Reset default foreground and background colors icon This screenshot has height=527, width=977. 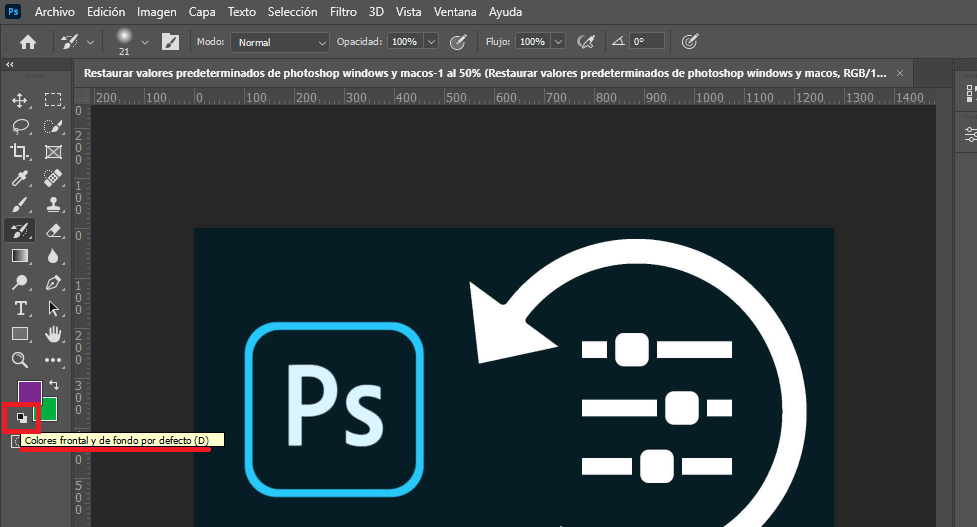point(21,418)
